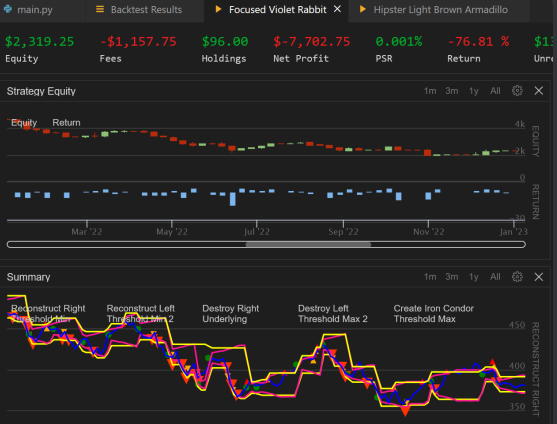Screen dimensions: 557x424
Task: Toggle Reconstruct Left Threshold Min 2 series
Action: pos(141,314)
